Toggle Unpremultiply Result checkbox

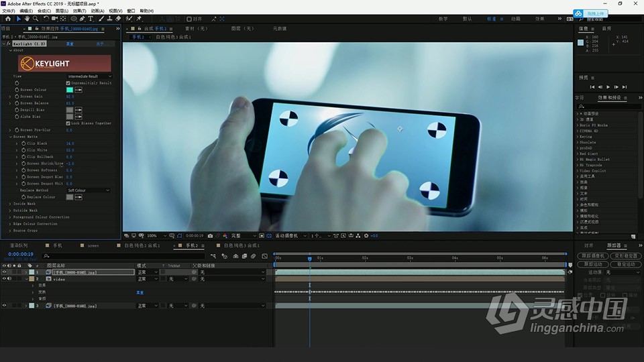click(68, 83)
